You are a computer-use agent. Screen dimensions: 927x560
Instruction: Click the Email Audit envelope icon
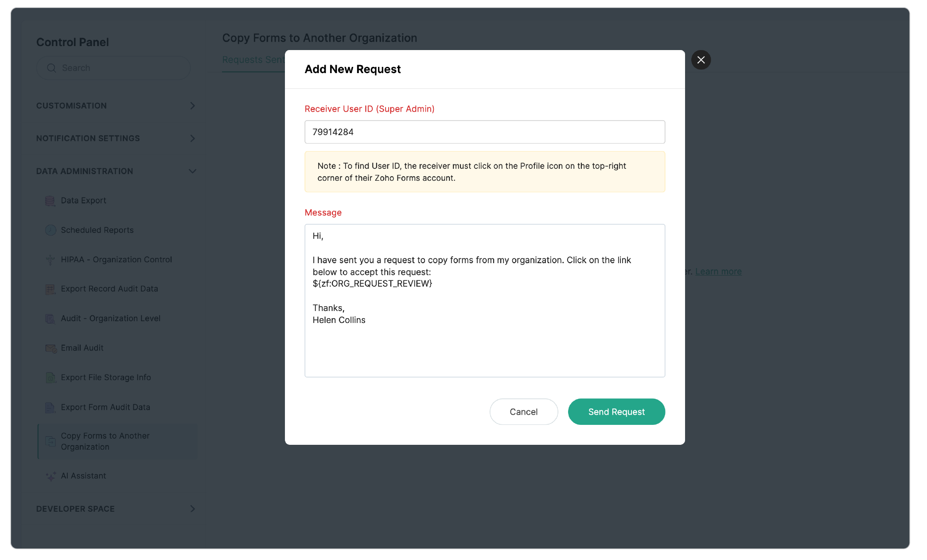51,348
